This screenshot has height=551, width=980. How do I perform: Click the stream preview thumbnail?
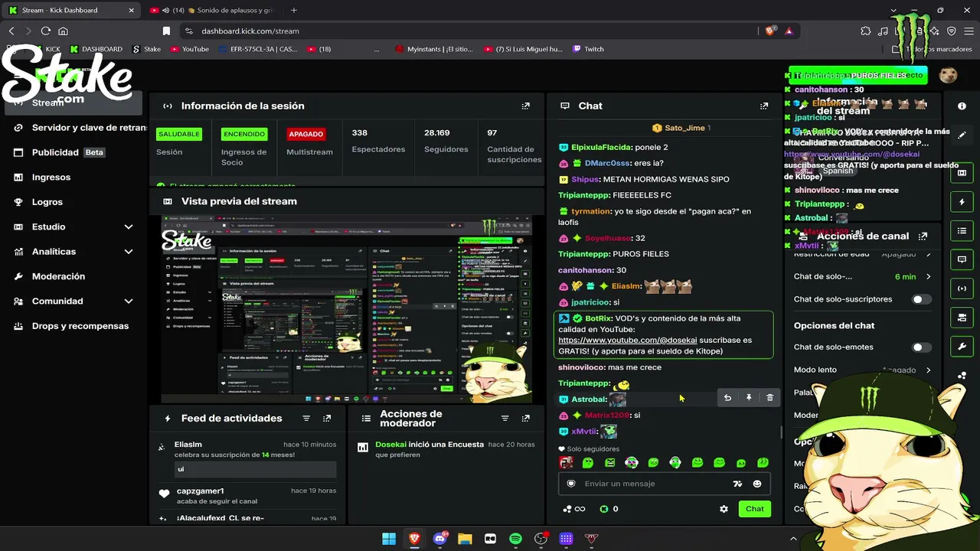(348, 309)
